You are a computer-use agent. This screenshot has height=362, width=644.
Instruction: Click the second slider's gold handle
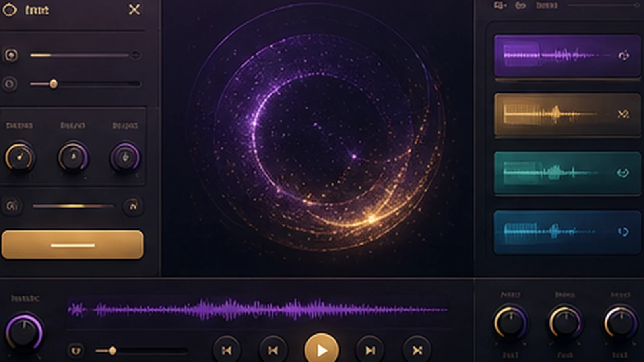click(x=54, y=84)
